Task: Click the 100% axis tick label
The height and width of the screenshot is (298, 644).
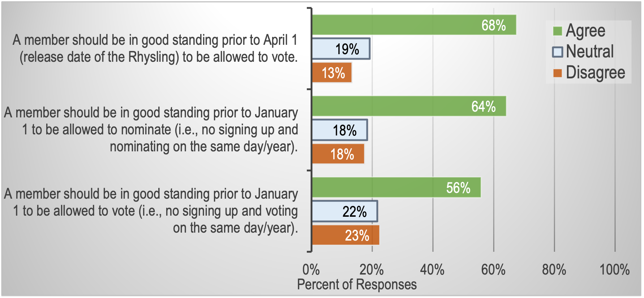Action: (614, 270)
